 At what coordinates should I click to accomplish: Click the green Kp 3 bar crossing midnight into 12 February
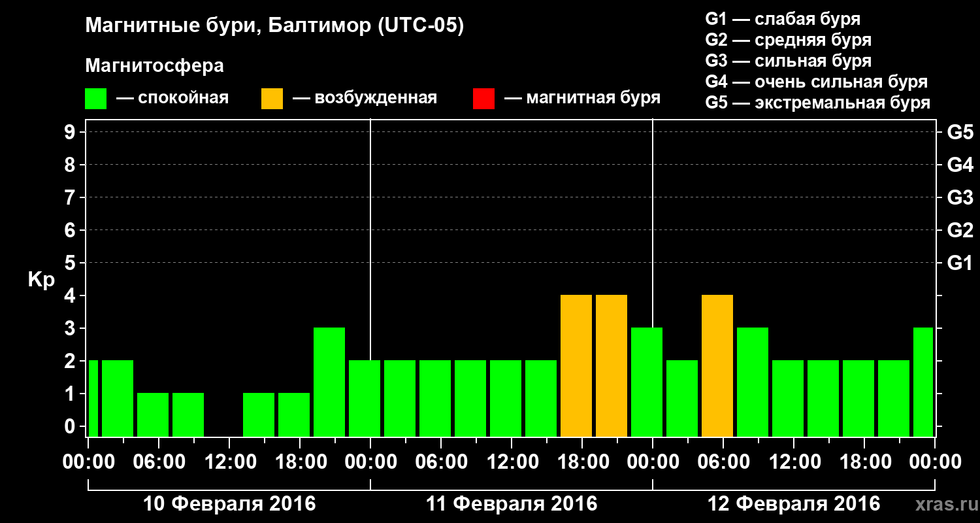647,382
